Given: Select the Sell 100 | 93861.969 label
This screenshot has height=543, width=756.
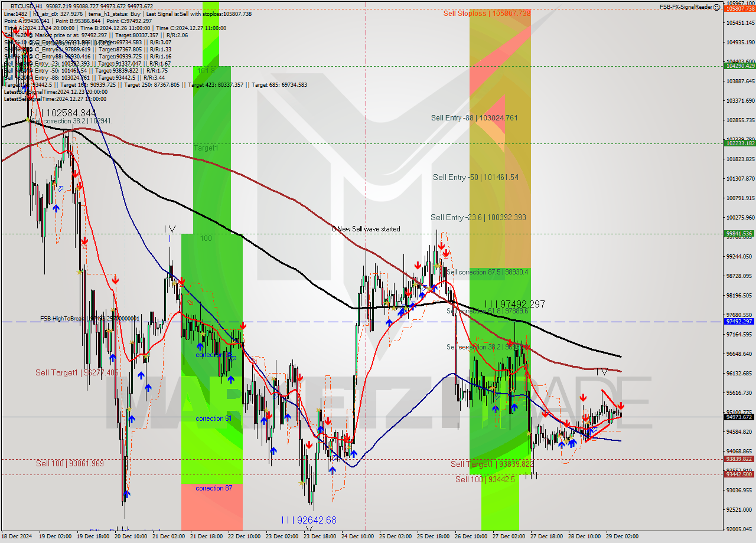Looking at the screenshot, I should [x=70, y=463].
